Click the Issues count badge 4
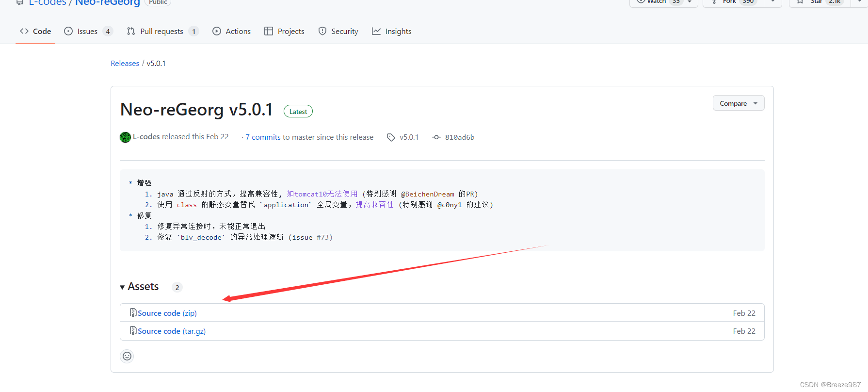 click(x=108, y=31)
